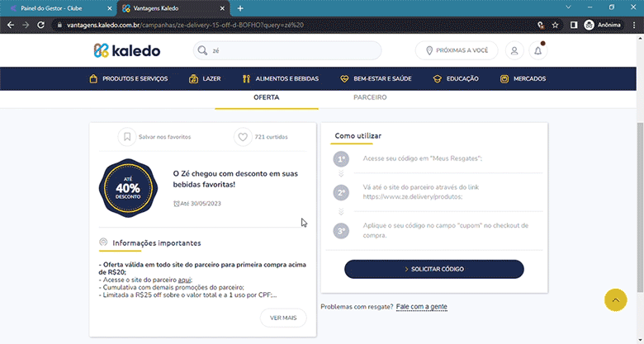The image size is (644, 344).
Task: Save offer with the bookmark icon
Action: pos(127,137)
